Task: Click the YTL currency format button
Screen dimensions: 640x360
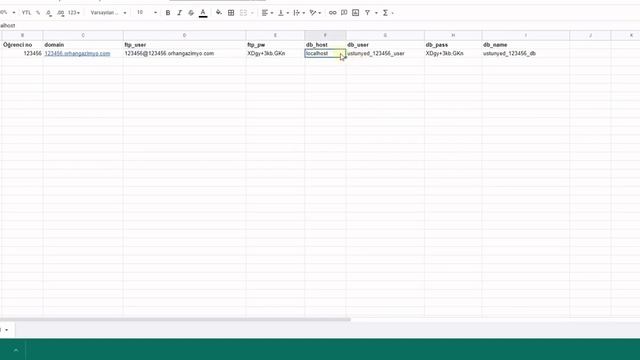Action: point(27,13)
